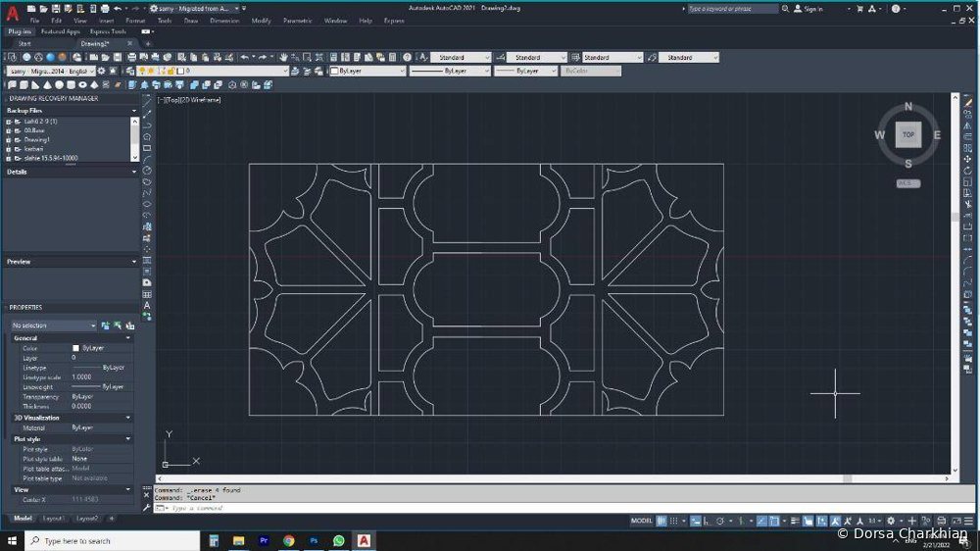Expand the Lah0 2-9 (1) backup file
Screen dimensions: 980x551
pyautogui.click(x=9, y=122)
